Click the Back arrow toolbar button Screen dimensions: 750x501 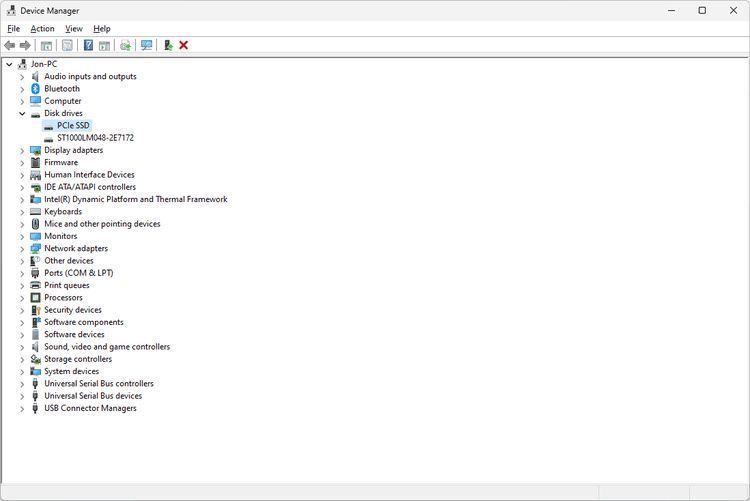pyautogui.click(x=9, y=45)
